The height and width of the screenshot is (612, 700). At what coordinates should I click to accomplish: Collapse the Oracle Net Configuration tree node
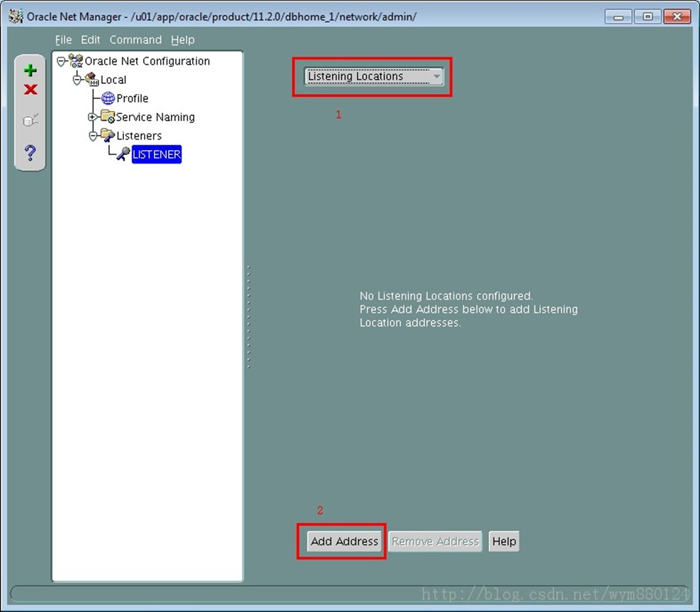point(61,61)
